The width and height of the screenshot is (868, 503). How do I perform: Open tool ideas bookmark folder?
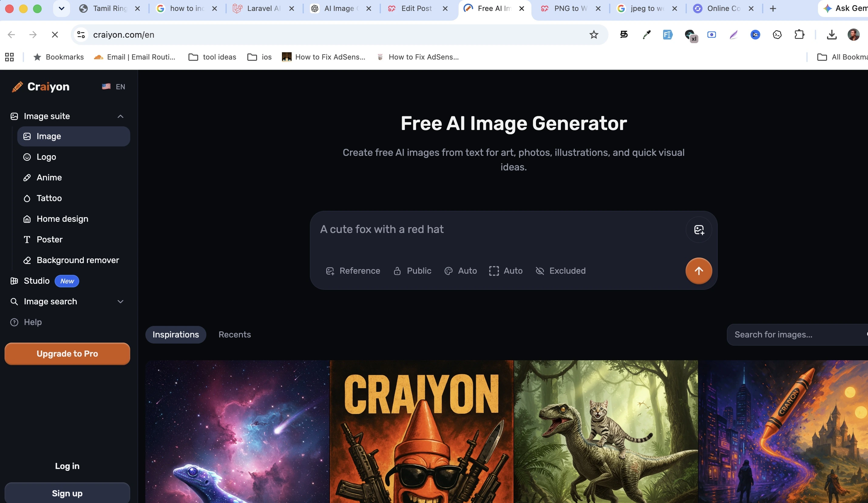(212, 57)
